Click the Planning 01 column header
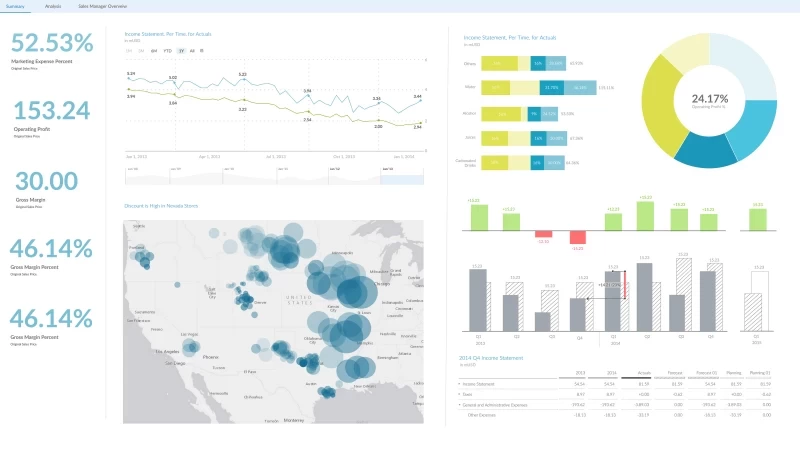 760,373
